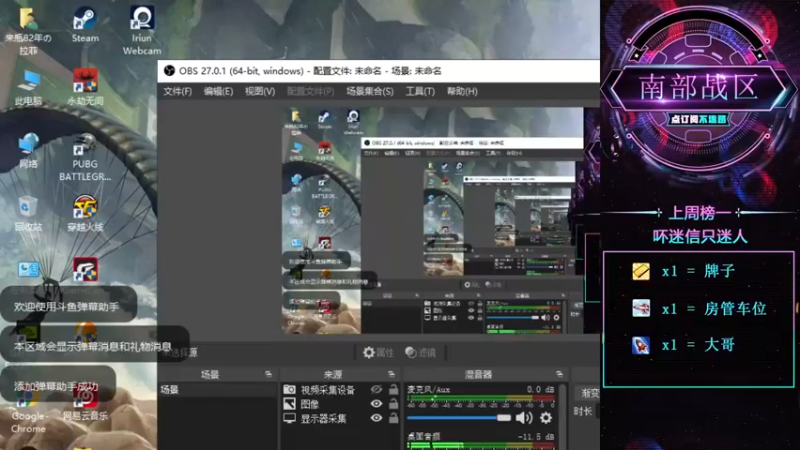The height and width of the screenshot is (450, 800).
Task: Open the 文件(F) menu
Action: [177, 91]
